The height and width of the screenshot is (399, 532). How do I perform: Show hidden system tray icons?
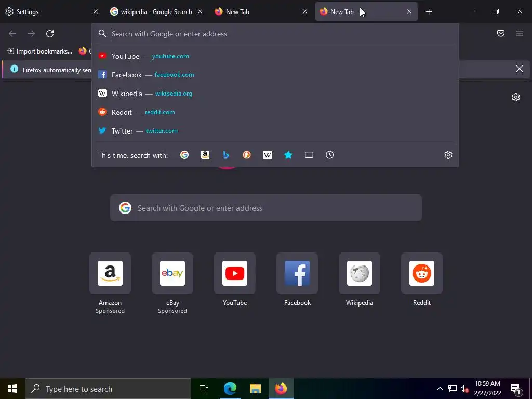(440, 389)
